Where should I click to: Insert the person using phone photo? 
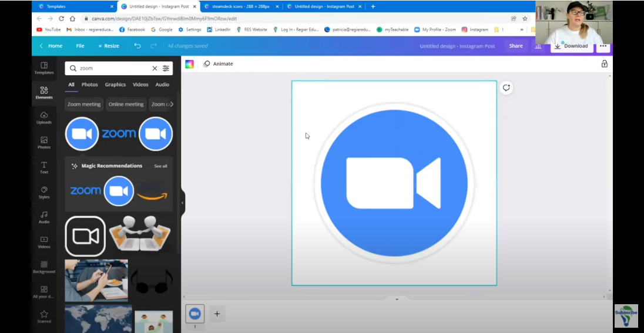(x=96, y=281)
